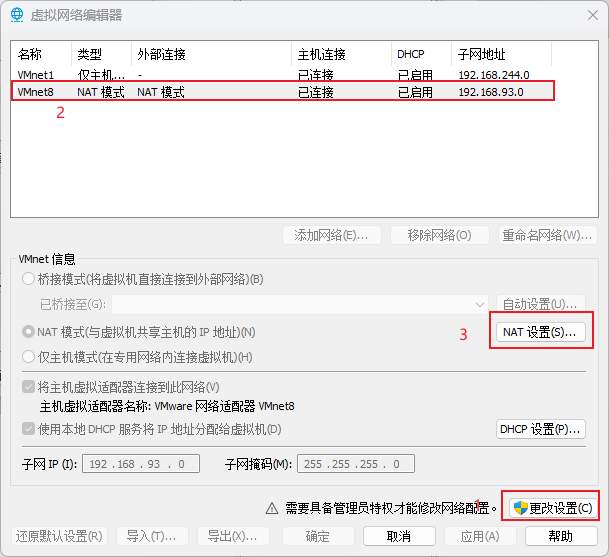
Task: Toggle 使用本地 DHCP 服务 checkbox
Action: click(x=28, y=429)
